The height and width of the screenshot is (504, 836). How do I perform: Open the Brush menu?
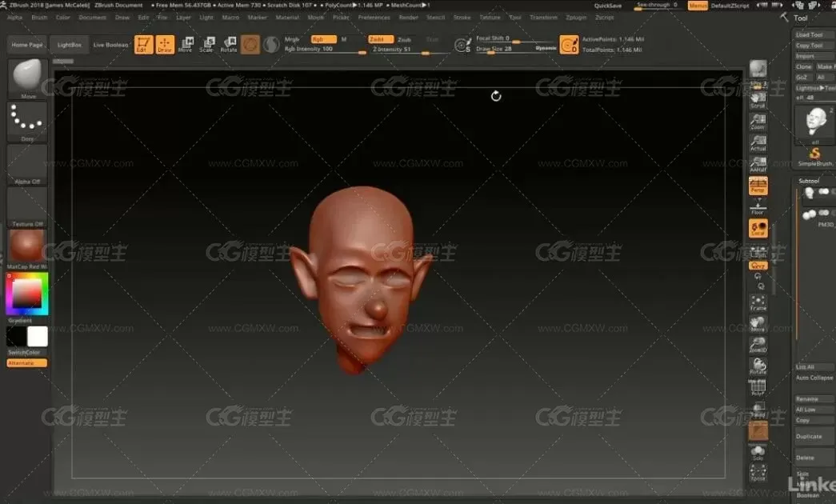click(39, 18)
